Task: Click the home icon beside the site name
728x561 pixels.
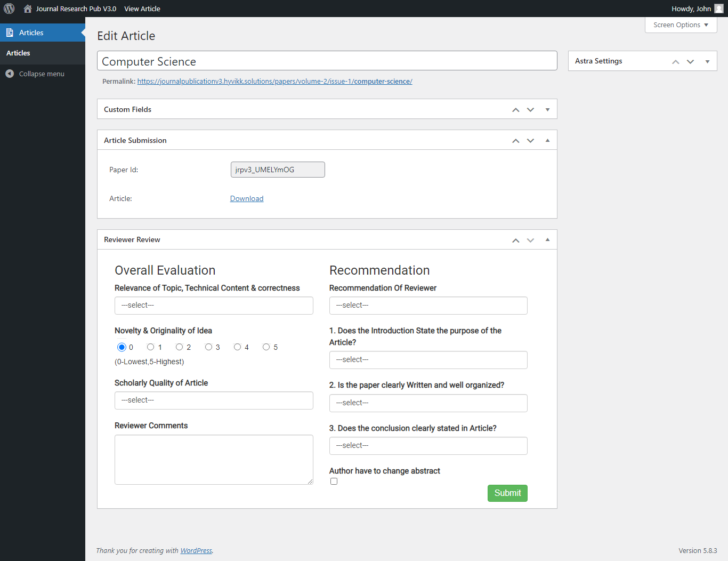Action: coord(28,9)
